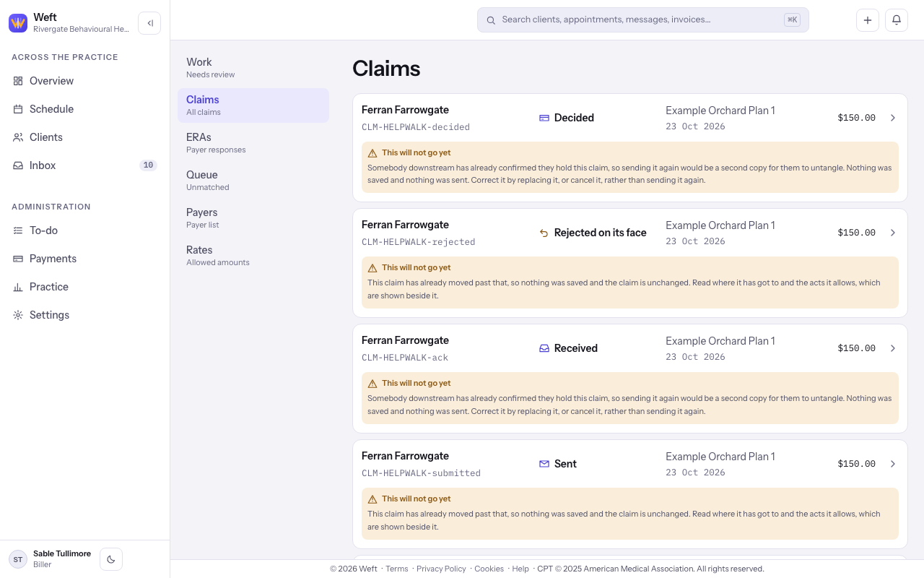Click the Received status tray icon
The height and width of the screenshot is (578, 924).
point(544,348)
